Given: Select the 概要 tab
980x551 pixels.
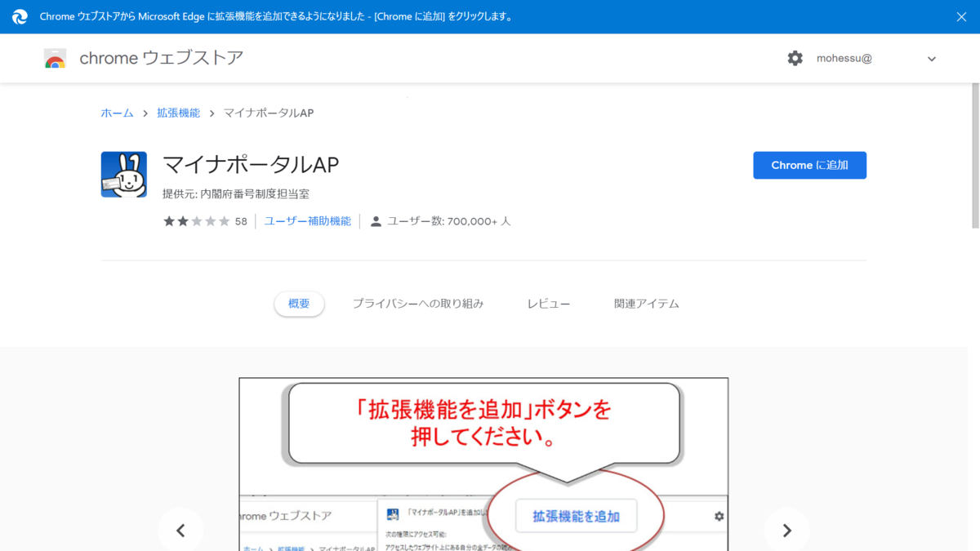Looking at the screenshot, I should 299,304.
